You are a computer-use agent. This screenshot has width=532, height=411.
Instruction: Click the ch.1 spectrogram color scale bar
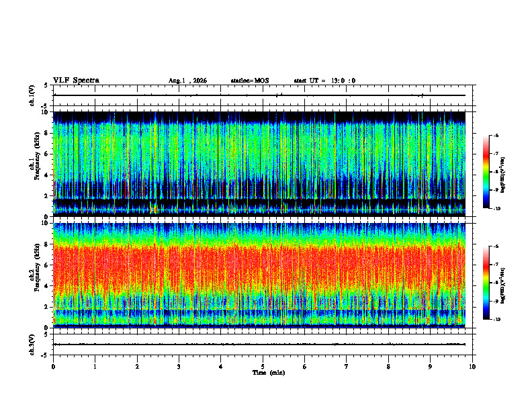(x=486, y=172)
